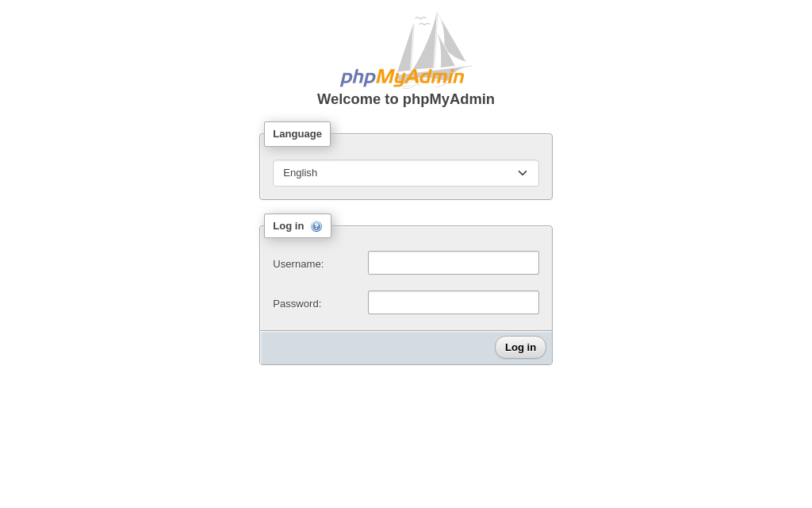Screen dimensions: 812x508
Task: Open the login help question-mark icon
Action: 316,226
